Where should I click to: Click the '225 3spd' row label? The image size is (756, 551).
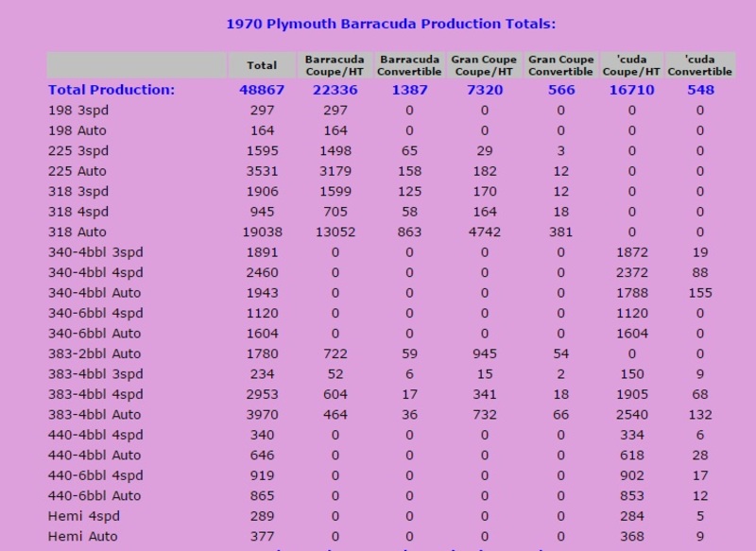(78, 151)
